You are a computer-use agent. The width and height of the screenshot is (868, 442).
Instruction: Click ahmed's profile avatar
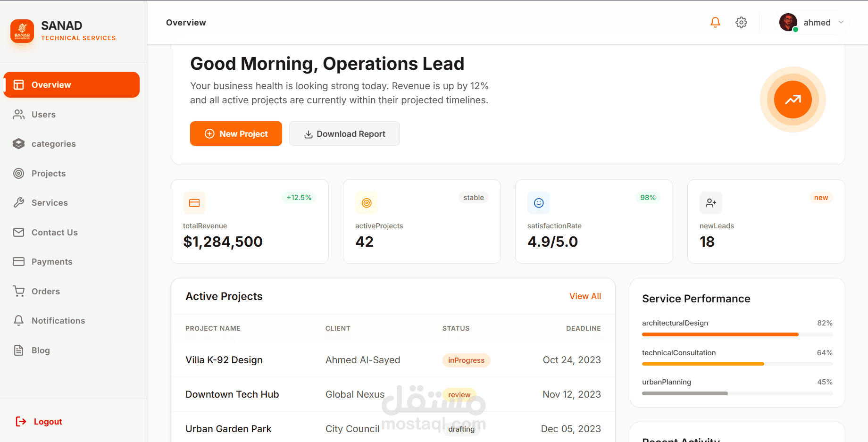click(x=788, y=22)
